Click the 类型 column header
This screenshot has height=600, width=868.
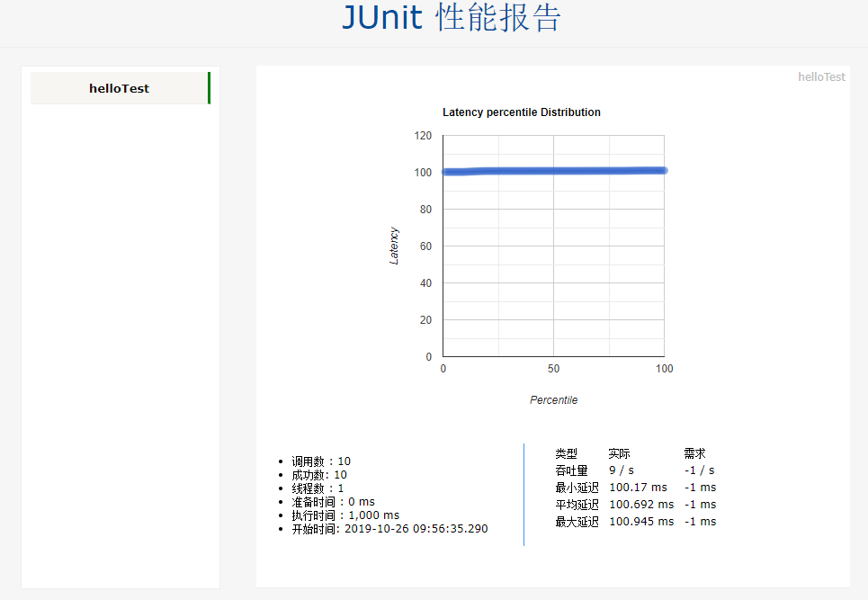click(567, 453)
